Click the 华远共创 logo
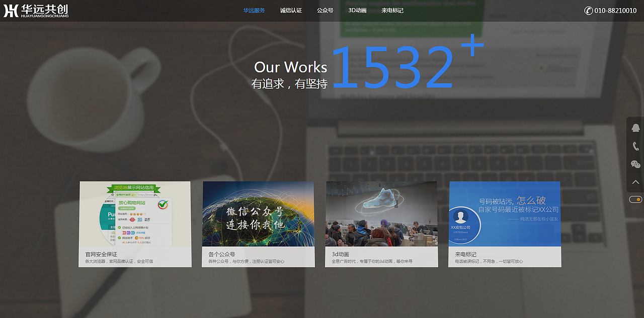The width and height of the screenshot is (644, 318). (x=35, y=10)
